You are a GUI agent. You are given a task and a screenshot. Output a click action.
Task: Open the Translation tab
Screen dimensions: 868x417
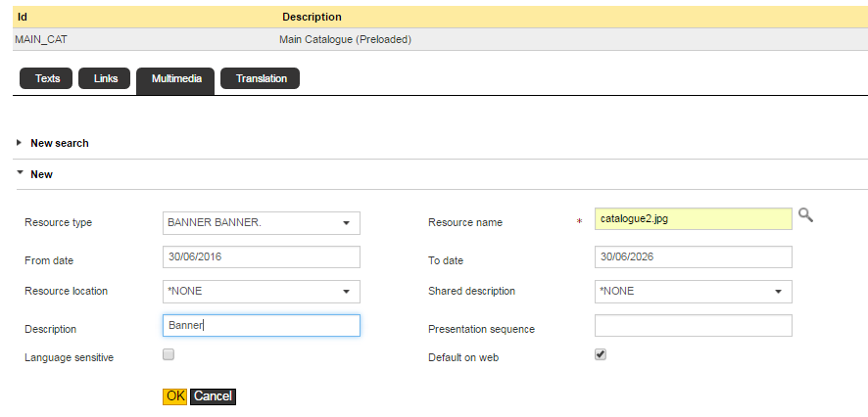click(261, 78)
